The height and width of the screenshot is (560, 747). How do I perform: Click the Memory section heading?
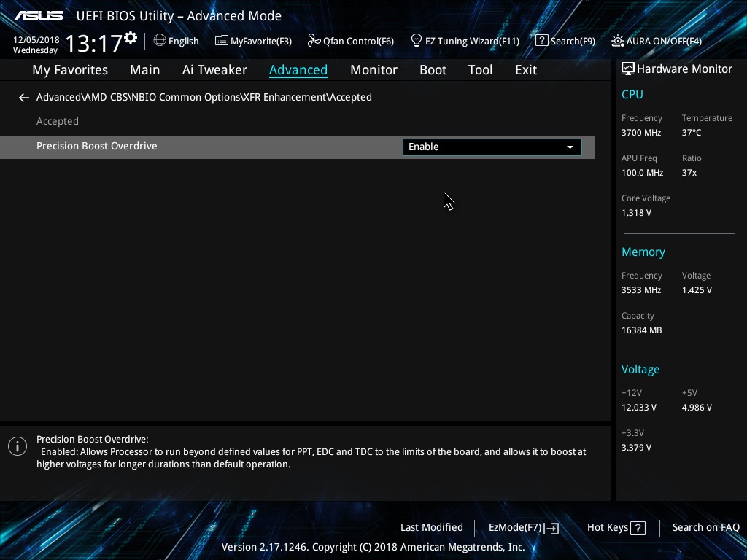(643, 252)
